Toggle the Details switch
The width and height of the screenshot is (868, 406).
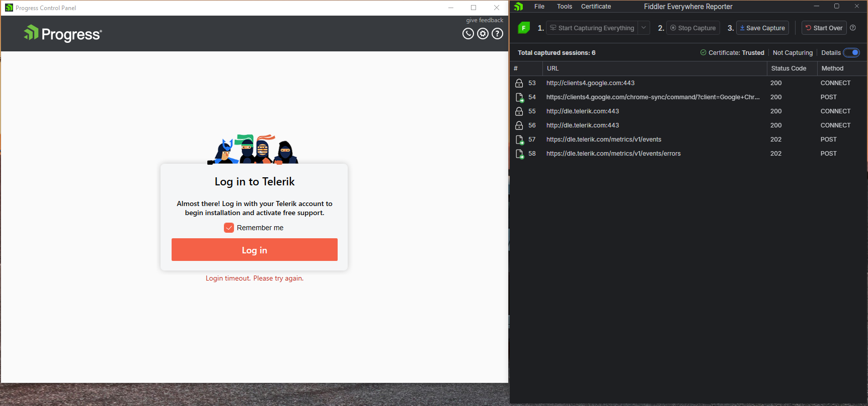point(851,52)
